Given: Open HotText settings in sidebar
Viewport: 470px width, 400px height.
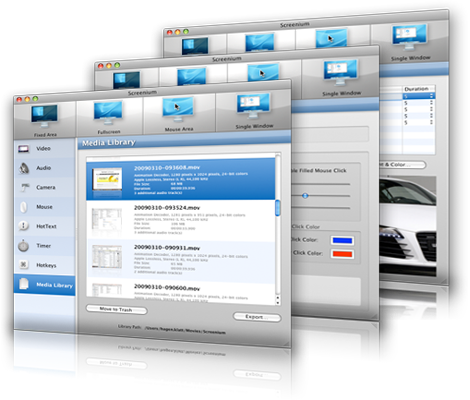Looking at the screenshot, I should pos(44,226).
